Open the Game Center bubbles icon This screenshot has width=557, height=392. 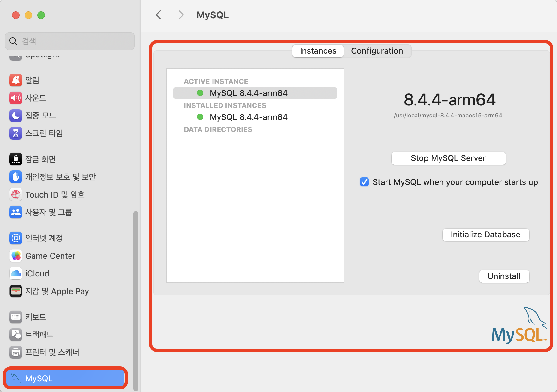pos(16,256)
